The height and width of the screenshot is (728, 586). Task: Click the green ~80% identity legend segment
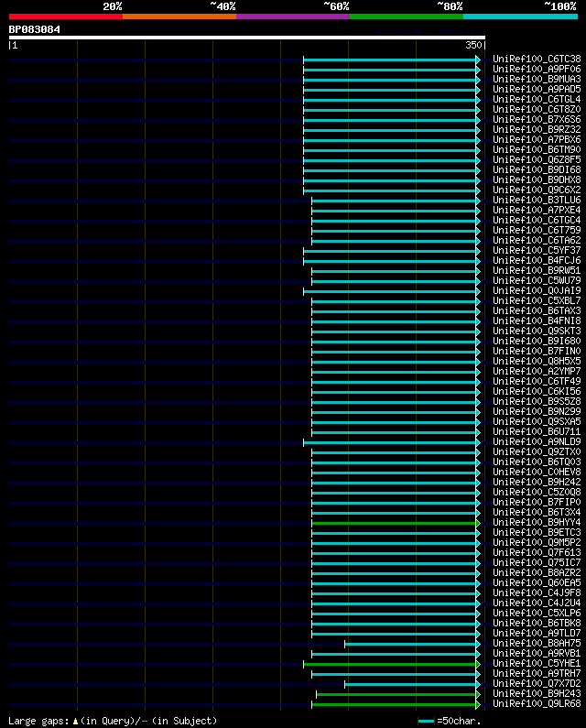click(x=407, y=16)
